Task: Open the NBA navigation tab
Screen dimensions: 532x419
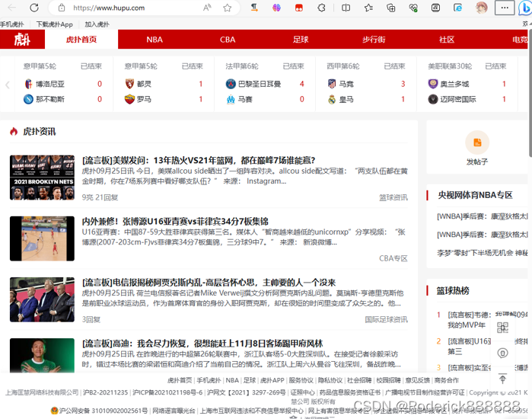Action: click(155, 40)
